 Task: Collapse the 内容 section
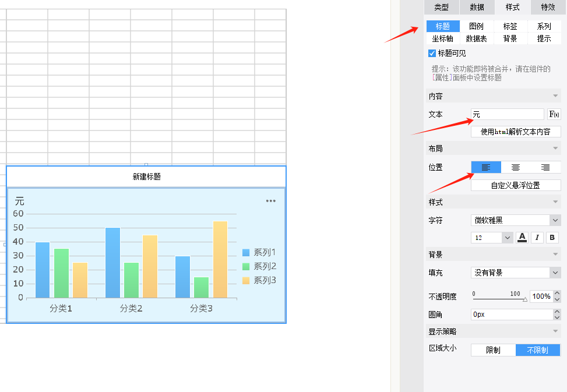[x=555, y=96]
